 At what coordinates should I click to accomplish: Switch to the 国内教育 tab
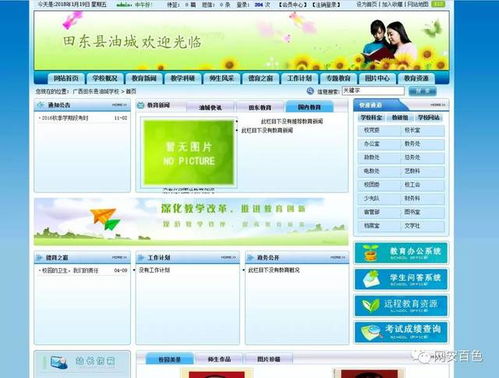[309, 107]
